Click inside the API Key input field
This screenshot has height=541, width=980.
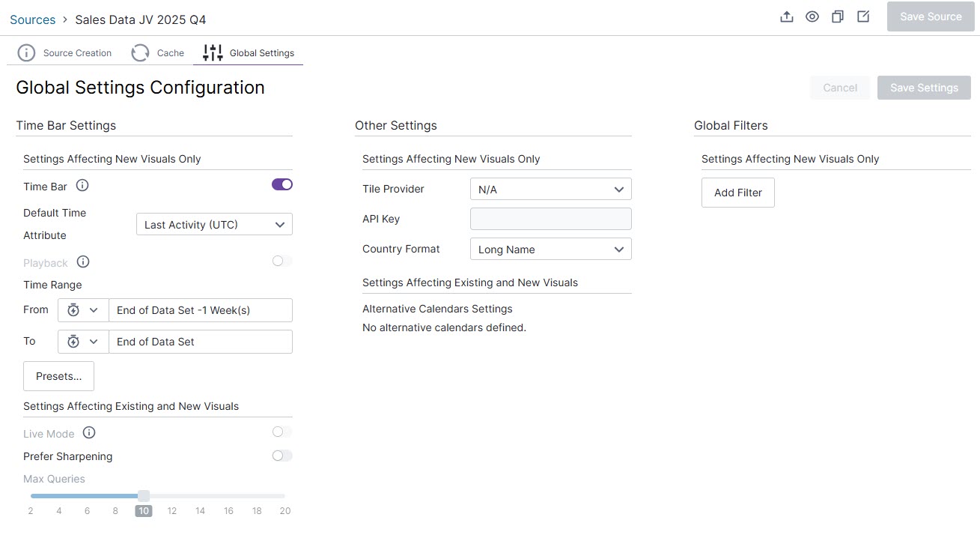click(550, 219)
